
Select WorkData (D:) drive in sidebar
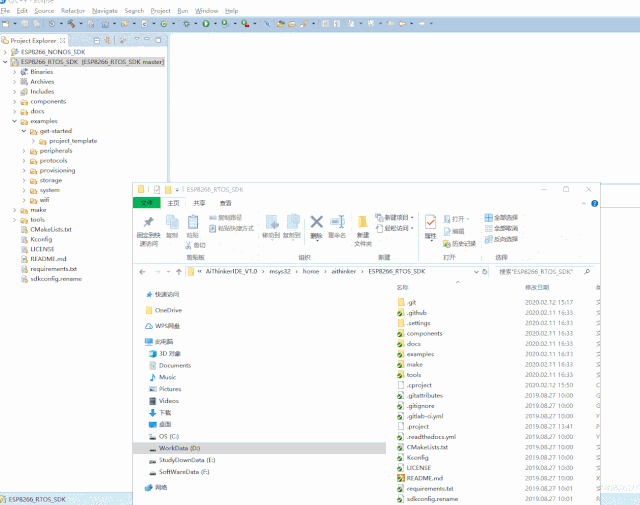click(259, 448)
